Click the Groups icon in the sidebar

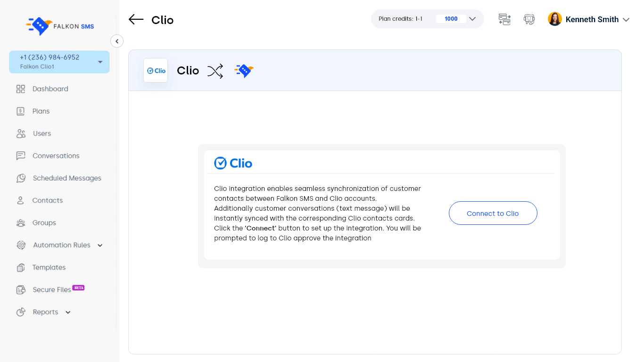(x=21, y=223)
